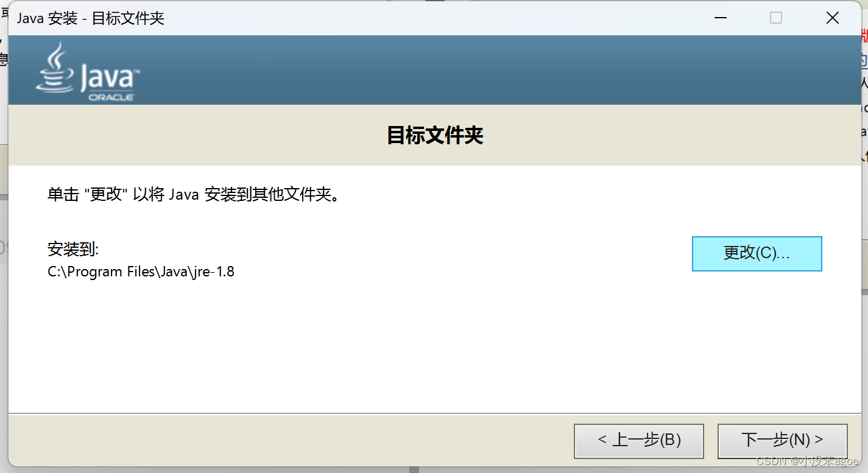Go back using < 上一步(B) button
The width and height of the screenshot is (868, 473).
639,441
